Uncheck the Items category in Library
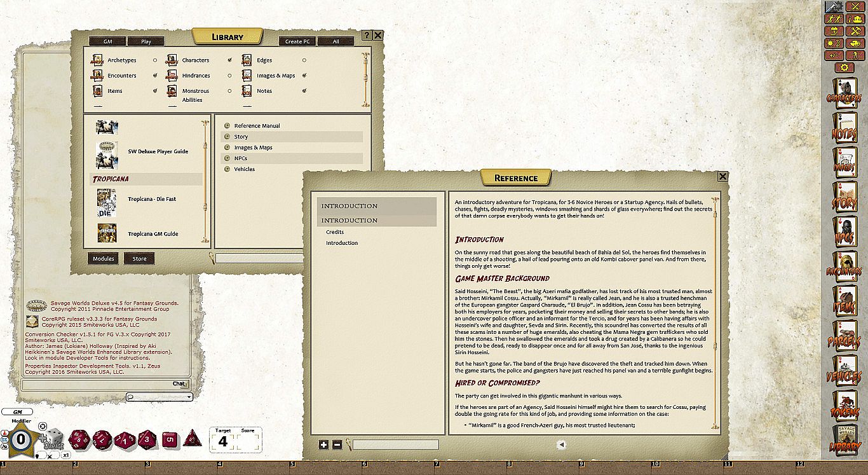Viewport: 868px width, 475px height. [154, 91]
